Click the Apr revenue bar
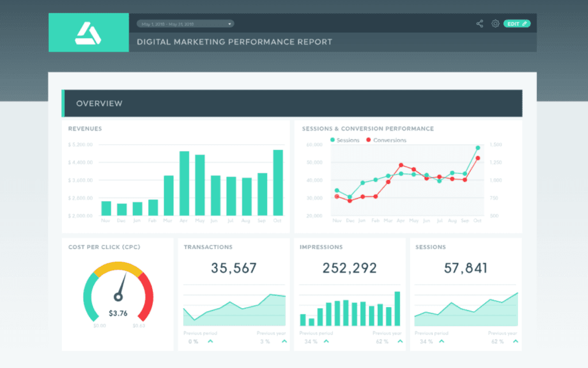This screenshot has width=588, height=368. click(x=184, y=183)
